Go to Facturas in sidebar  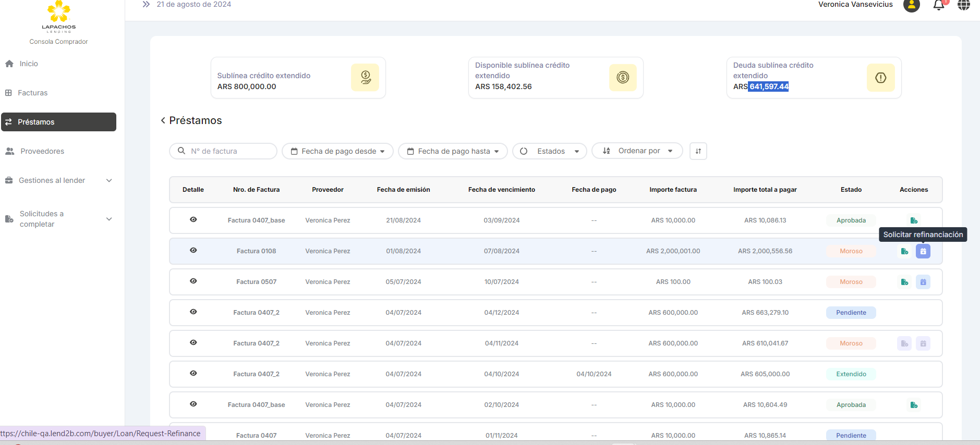[x=32, y=93]
